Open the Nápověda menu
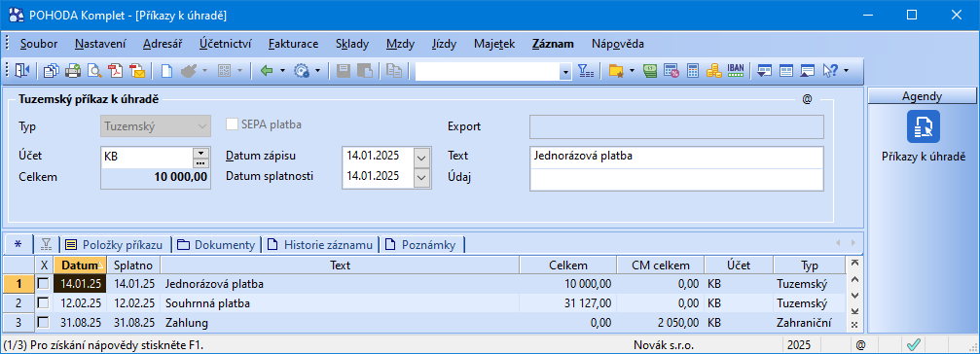The image size is (980, 354). point(618,44)
